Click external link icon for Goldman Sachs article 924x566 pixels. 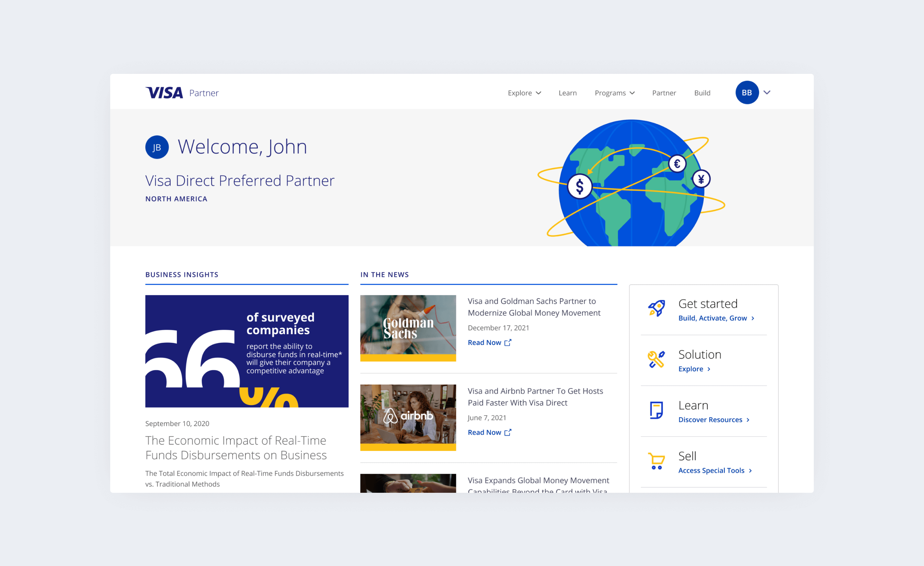click(508, 343)
